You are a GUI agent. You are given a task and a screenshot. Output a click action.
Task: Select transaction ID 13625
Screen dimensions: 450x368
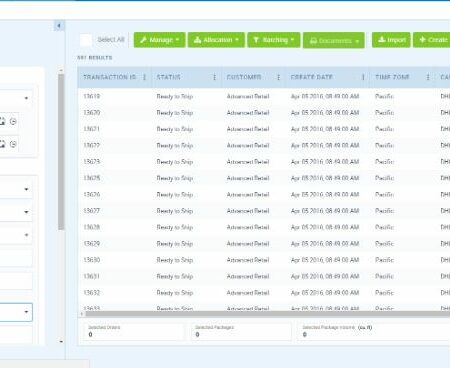coord(92,178)
